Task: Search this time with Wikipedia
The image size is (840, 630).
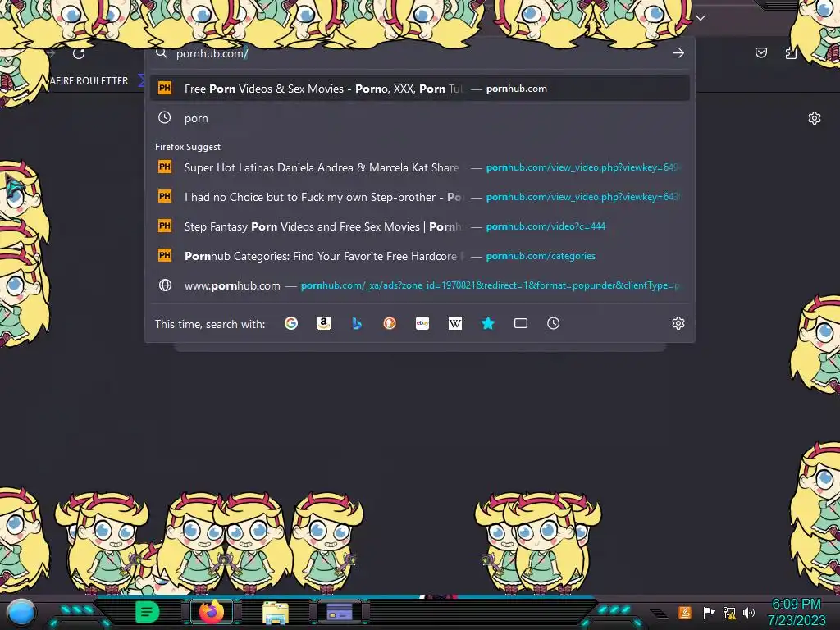Action: coord(454,323)
